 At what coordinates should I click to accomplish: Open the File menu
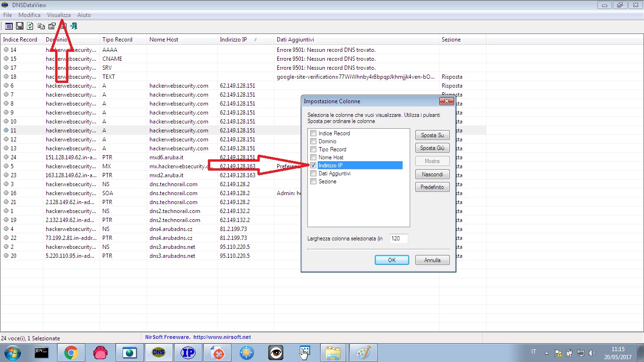point(8,15)
